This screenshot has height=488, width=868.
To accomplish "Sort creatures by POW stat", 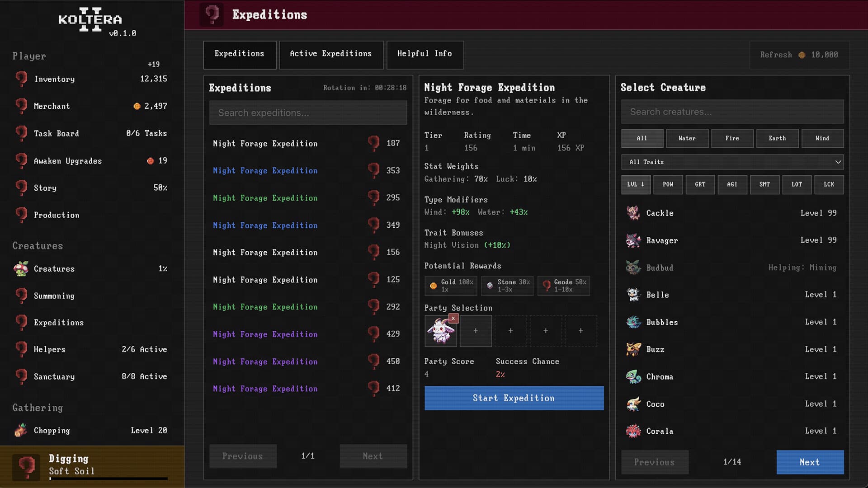I will pos(668,184).
